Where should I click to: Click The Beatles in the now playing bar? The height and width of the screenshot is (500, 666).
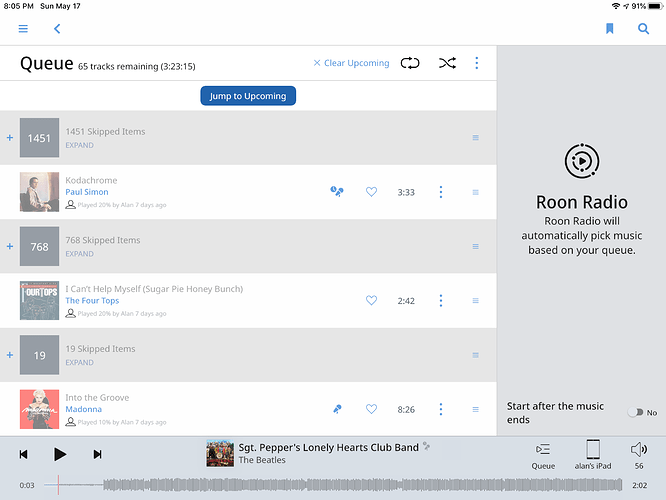(262, 460)
